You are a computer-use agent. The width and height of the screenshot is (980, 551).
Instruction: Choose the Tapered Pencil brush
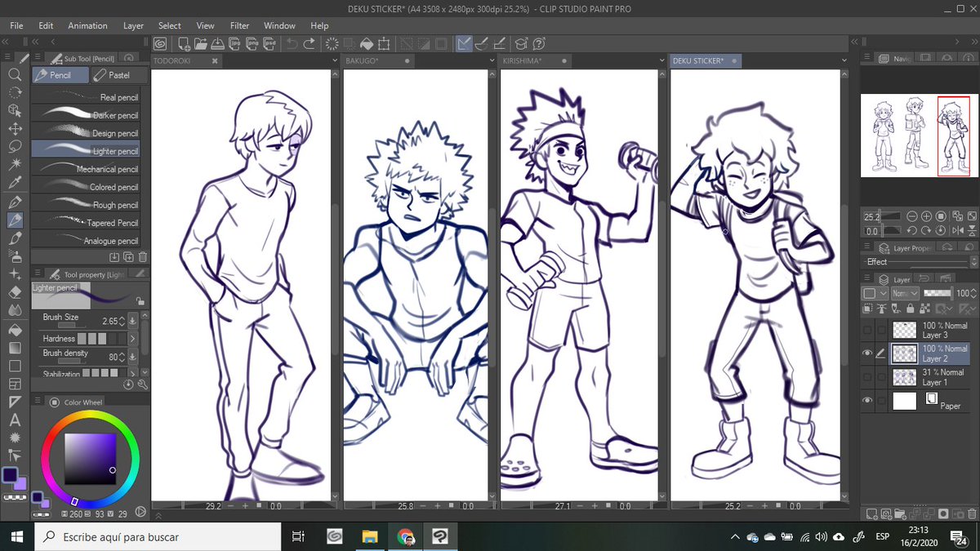[86, 223]
